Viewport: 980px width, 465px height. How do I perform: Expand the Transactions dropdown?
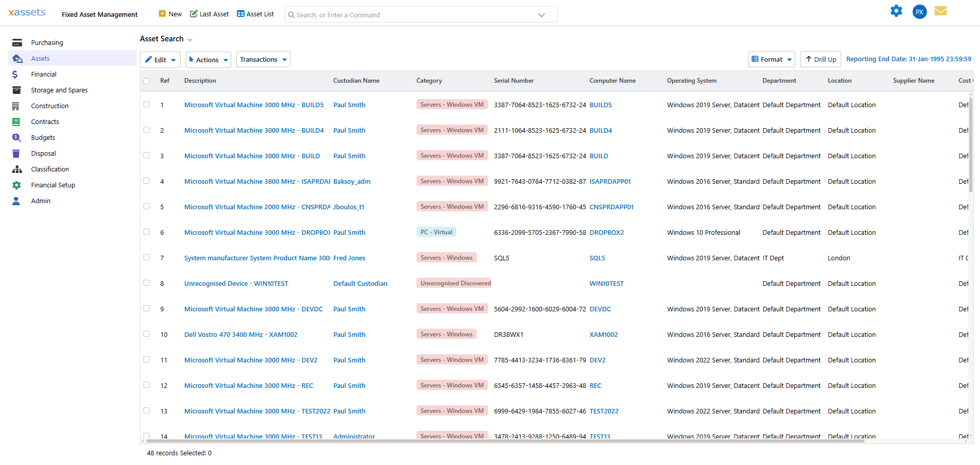(263, 59)
